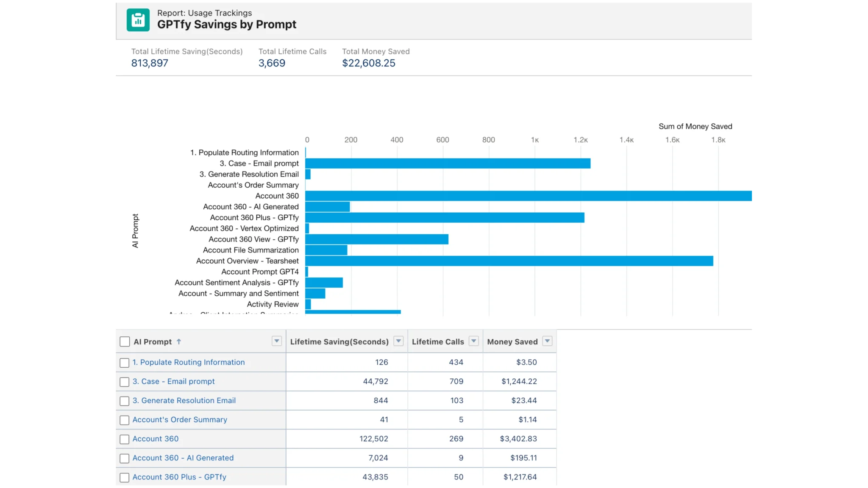Screen dimensions: 868x488
Task: Click the sort arrow on the AI Prompt column
Action: click(x=179, y=341)
